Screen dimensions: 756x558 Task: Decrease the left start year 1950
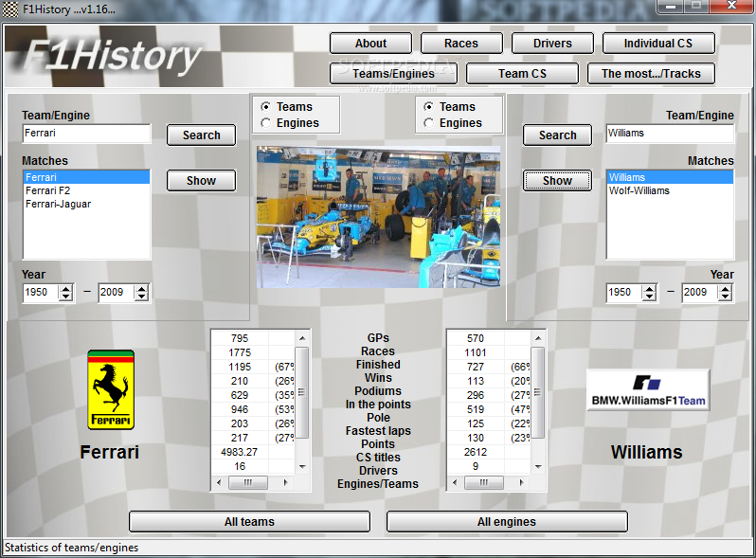pos(65,297)
